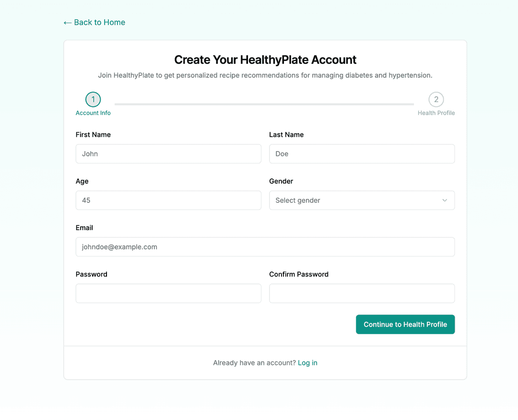Viewport: 518px width, 420px height.
Task: Open the Select gender dropdown
Action: pos(362,200)
